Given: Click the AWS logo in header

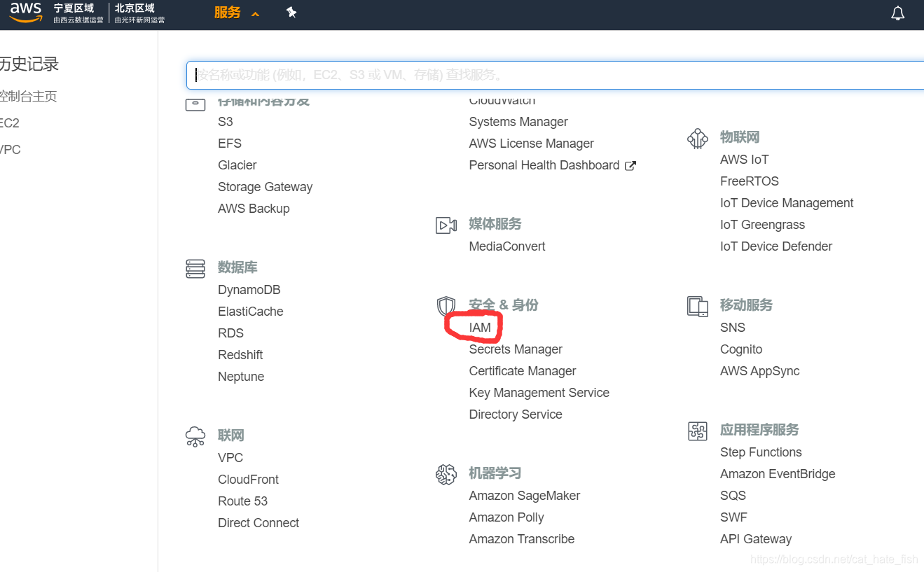Looking at the screenshot, I should pos(26,13).
